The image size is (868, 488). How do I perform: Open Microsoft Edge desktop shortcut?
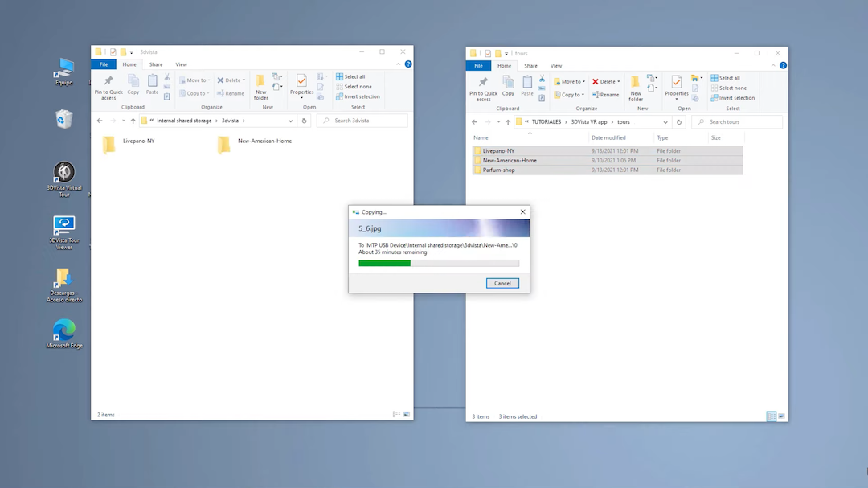tap(63, 330)
